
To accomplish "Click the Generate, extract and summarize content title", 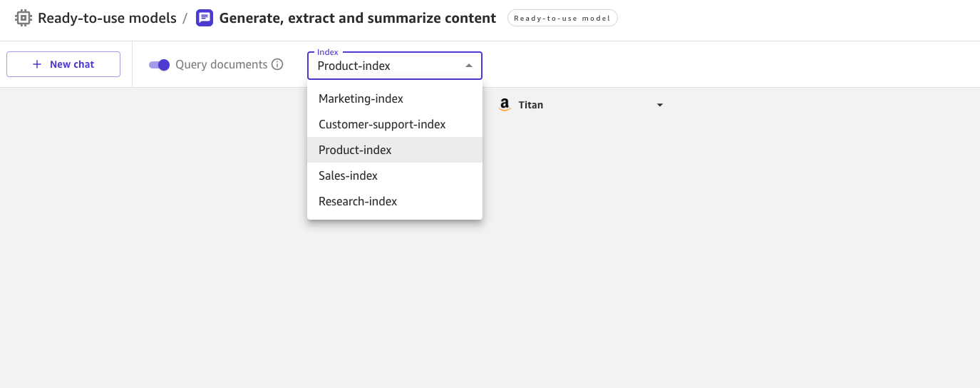I will coord(357,18).
